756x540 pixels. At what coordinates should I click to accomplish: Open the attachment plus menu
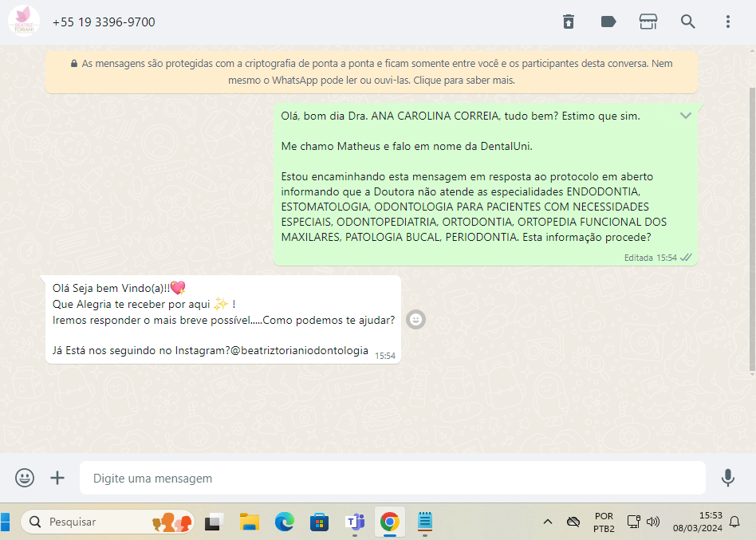pos(57,478)
